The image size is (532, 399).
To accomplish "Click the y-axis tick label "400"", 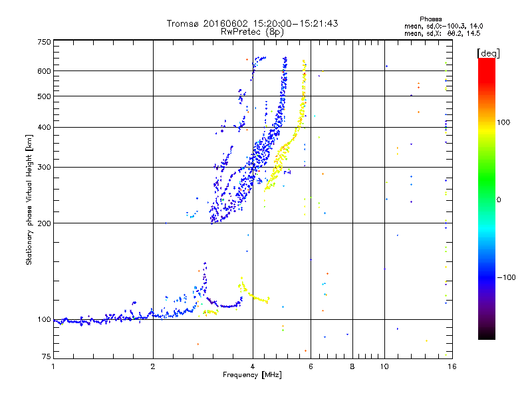I will tap(44, 128).
